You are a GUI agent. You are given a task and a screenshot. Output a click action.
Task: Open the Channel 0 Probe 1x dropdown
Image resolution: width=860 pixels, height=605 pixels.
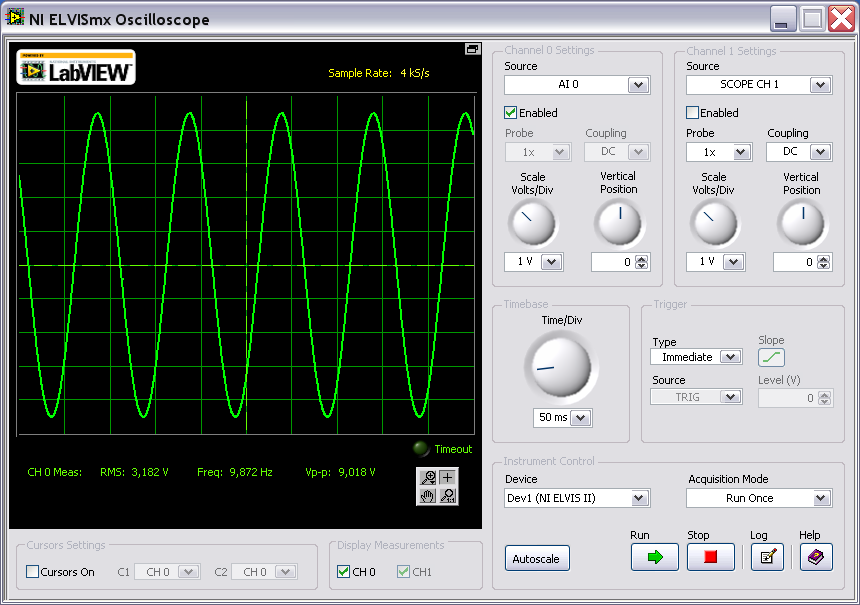tap(538, 152)
